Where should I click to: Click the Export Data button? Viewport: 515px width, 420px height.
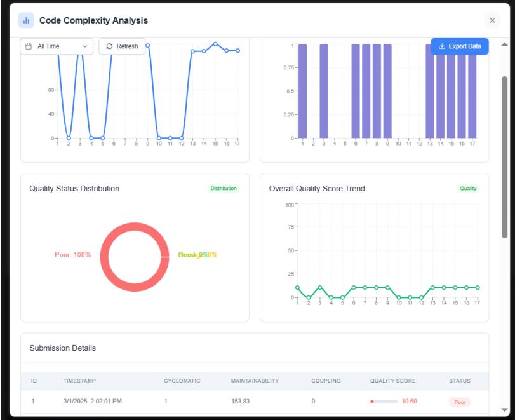pos(460,46)
